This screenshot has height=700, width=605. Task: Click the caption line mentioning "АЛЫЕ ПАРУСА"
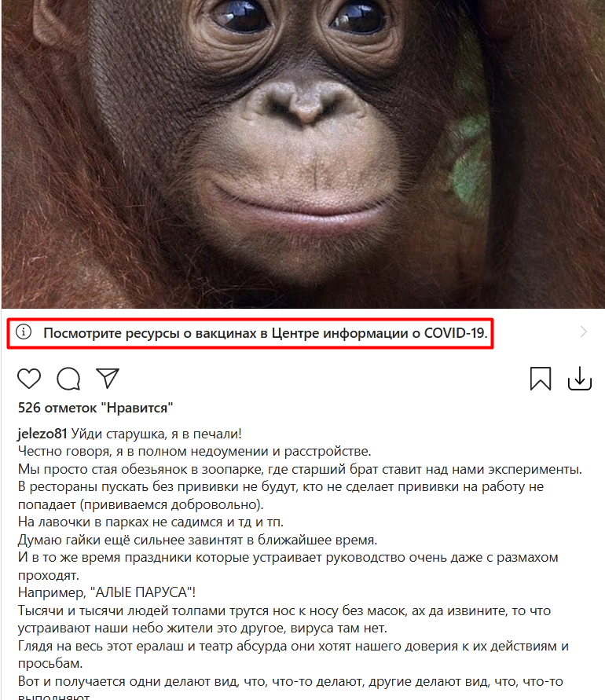(x=107, y=592)
